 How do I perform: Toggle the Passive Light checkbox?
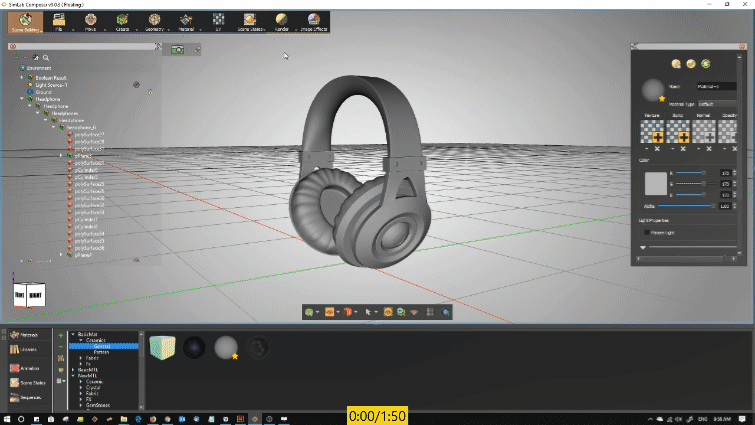(x=645, y=232)
